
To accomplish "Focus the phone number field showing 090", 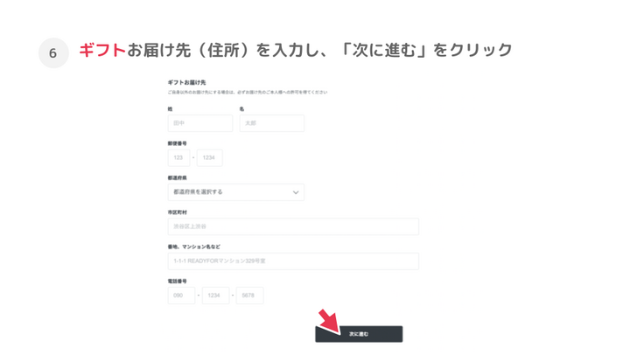I will [181, 296].
